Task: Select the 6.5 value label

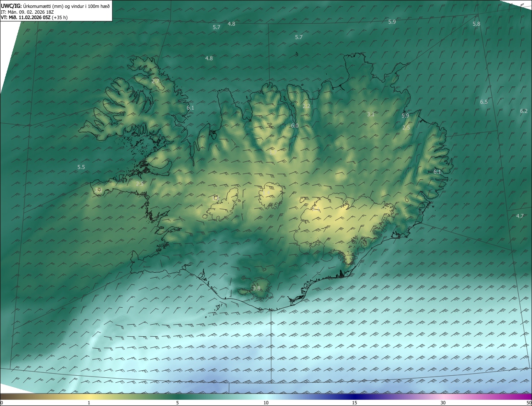Action: tap(484, 102)
